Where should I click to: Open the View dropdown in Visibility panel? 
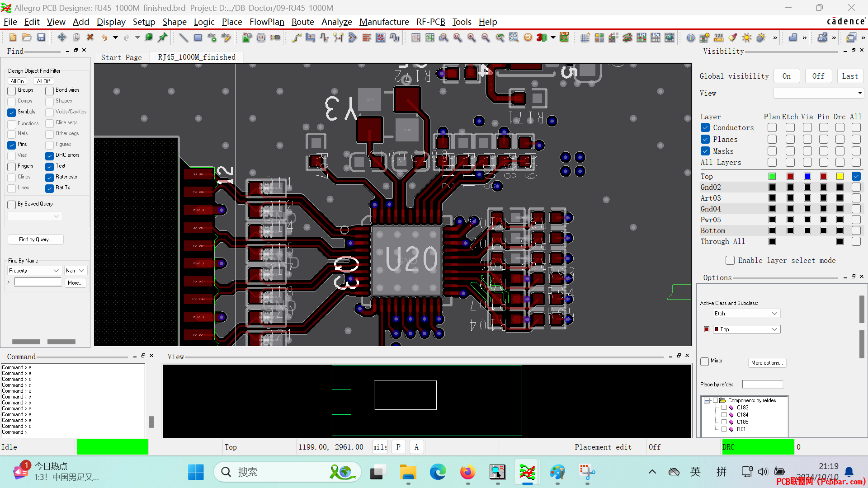pos(818,93)
